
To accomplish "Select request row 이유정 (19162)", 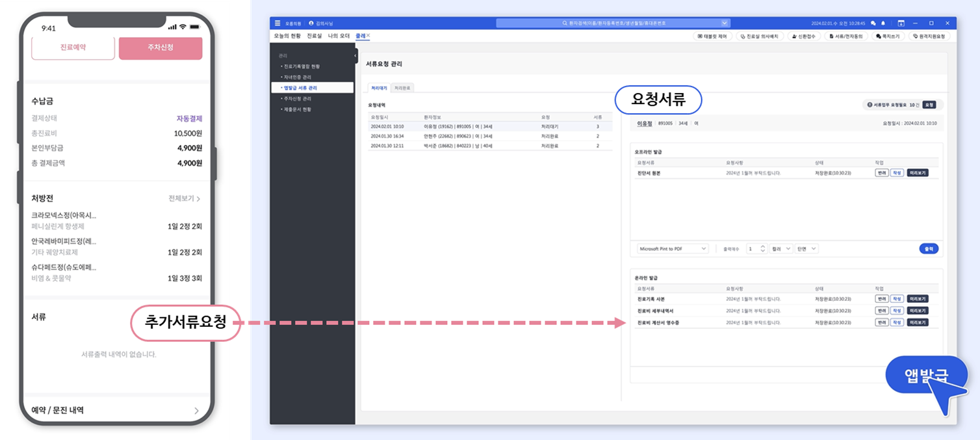I will point(490,127).
